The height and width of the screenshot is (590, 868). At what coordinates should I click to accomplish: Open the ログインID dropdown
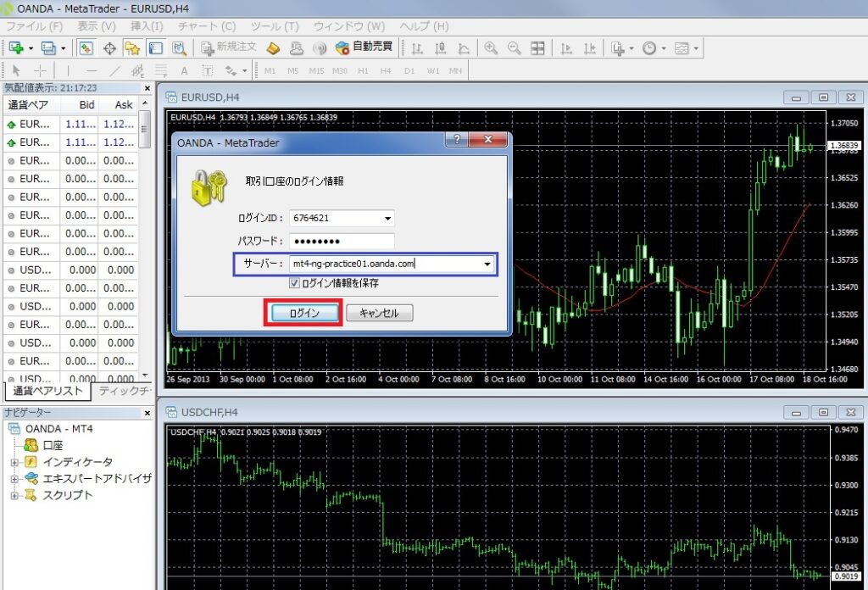click(388, 219)
